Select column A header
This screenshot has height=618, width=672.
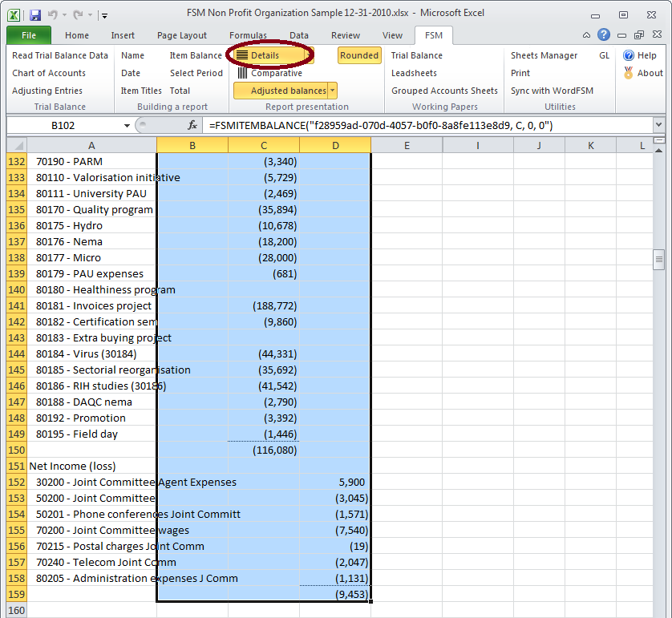[91, 145]
